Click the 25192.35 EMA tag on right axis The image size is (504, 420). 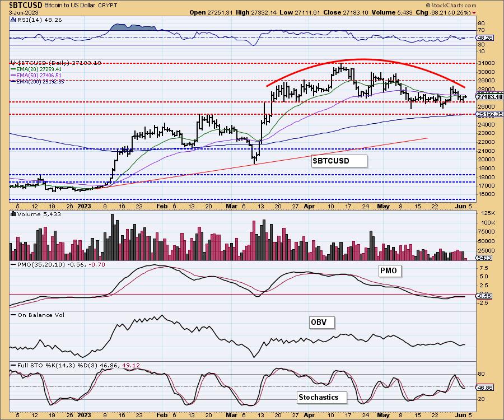click(x=489, y=114)
